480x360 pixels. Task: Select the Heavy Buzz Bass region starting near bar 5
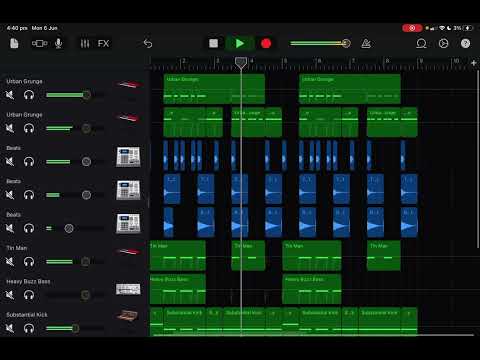tap(312, 289)
